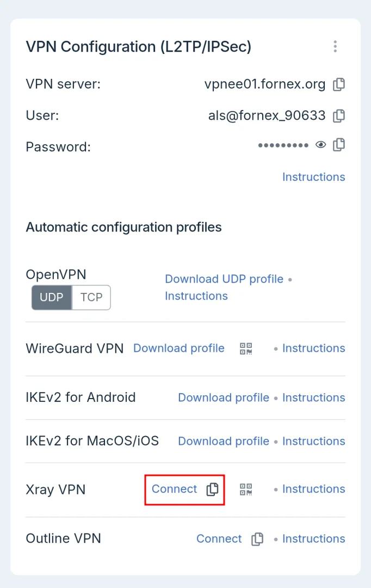Select UDP protocol for OpenVPN
The width and height of the screenshot is (371, 588).
(x=52, y=297)
